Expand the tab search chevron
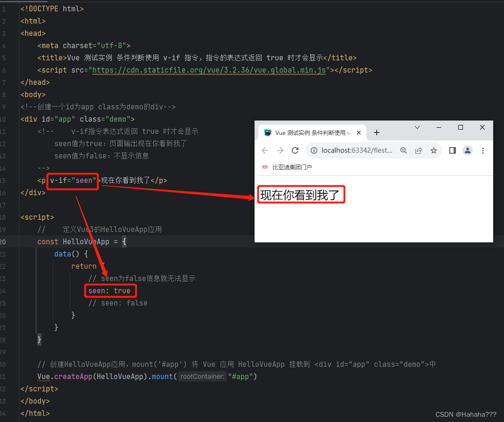 pyautogui.click(x=417, y=128)
